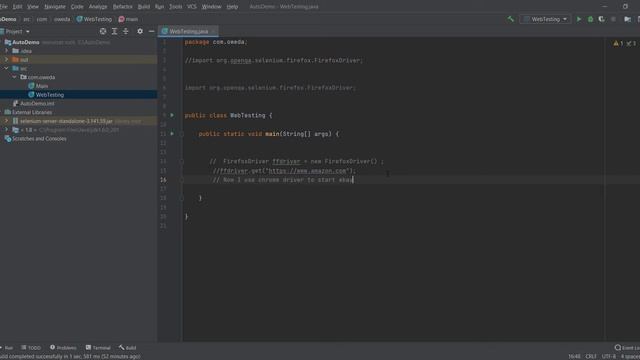Click the caret line:column position indicator

pyautogui.click(x=574, y=356)
